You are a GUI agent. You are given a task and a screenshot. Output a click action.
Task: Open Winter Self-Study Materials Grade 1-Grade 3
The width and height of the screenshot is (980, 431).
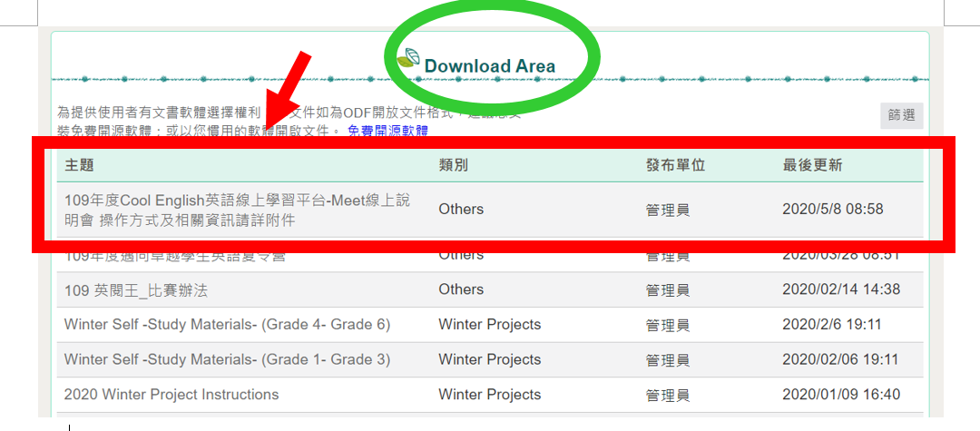click(227, 359)
